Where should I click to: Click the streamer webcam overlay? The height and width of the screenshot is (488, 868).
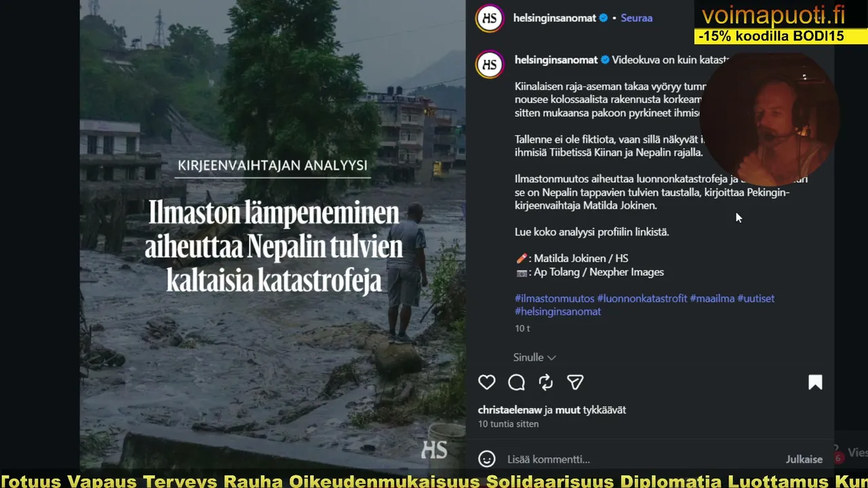[770, 119]
